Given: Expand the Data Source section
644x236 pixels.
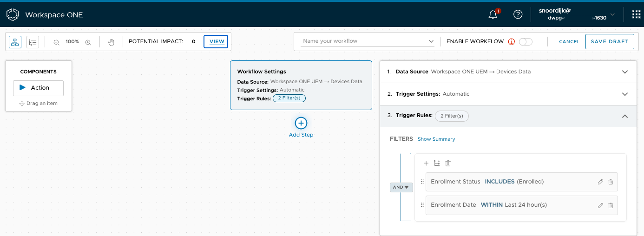Looking at the screenshot, I should pos(625,72).
